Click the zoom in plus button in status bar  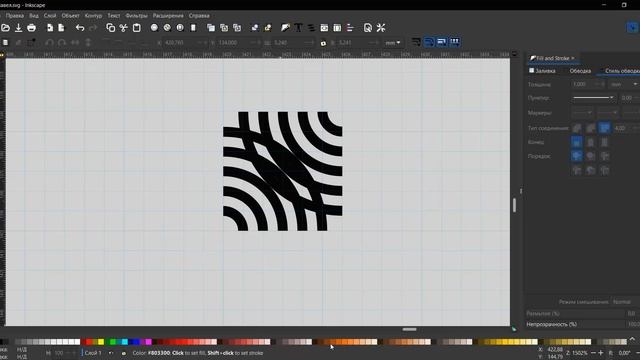[600, 353]
